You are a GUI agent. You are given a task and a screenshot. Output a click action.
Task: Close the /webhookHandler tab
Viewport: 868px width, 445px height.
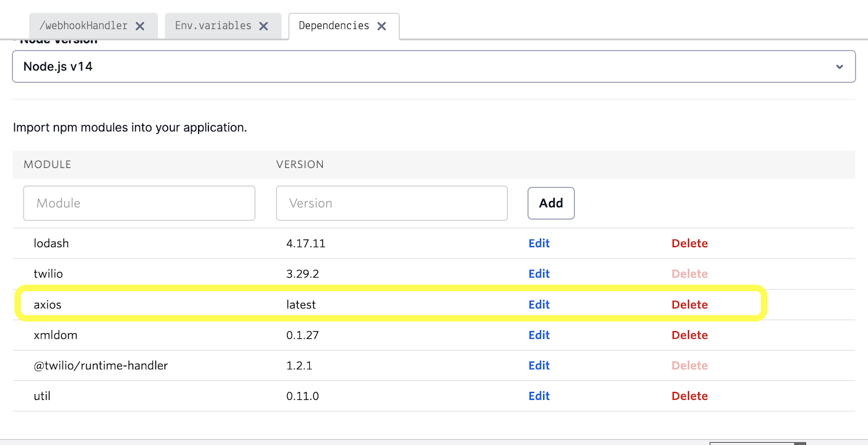tap(140, 26)
